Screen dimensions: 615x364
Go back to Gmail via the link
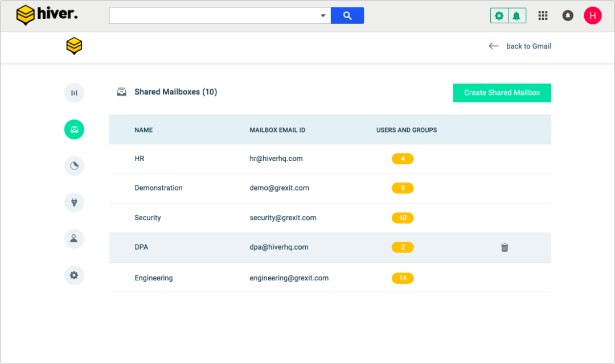pos(528,46)
